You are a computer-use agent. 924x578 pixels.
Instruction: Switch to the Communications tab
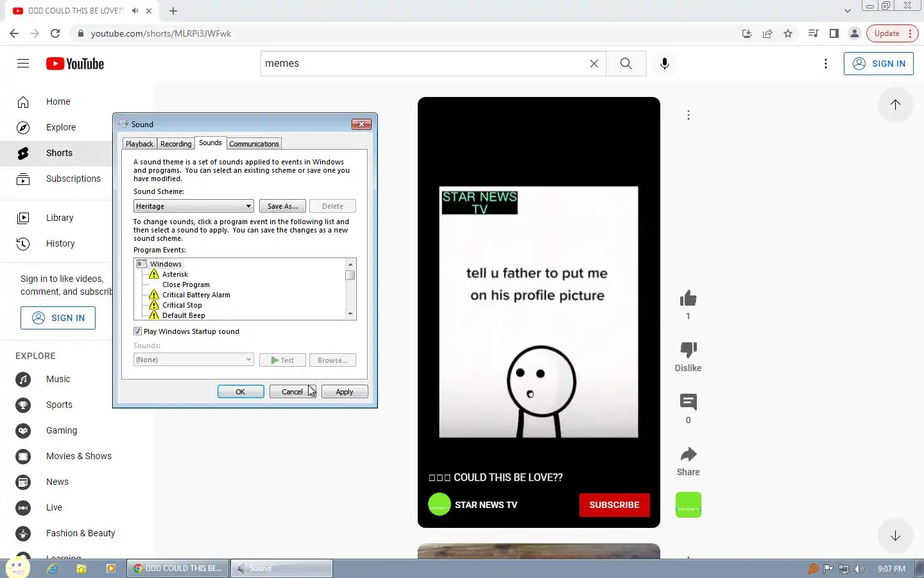pyautogui.click(x=254, y=144)
